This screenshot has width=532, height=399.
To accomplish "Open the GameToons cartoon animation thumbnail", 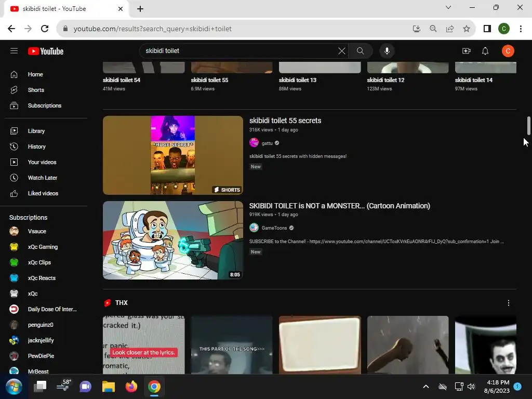I will point(173,240).
